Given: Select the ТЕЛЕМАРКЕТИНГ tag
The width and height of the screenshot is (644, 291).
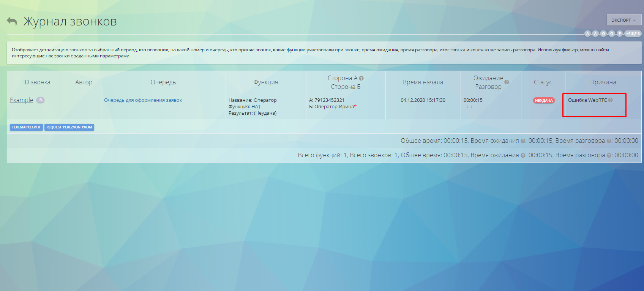Looking at the screenshot, I should coord(26,127).
